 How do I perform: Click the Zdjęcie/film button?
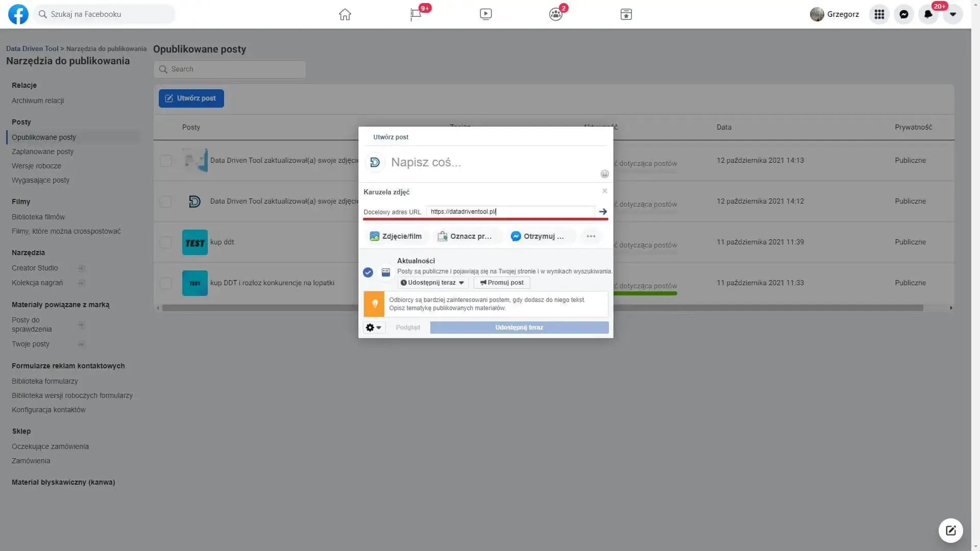pyautogui.click(x=396, y=236)
